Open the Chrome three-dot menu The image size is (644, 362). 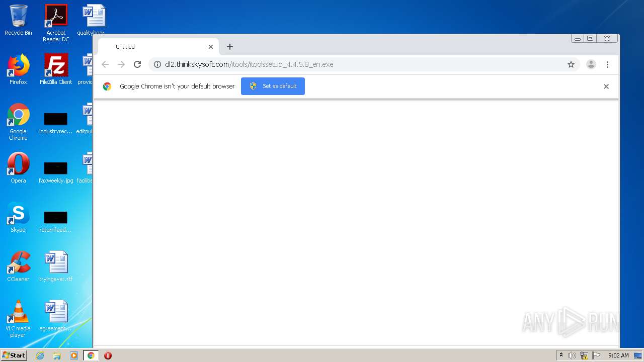tap(607, 64)
